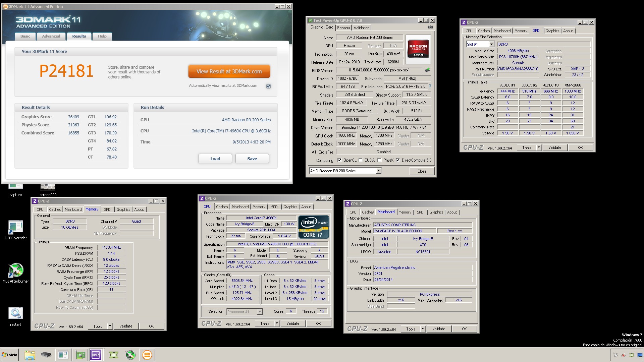644x362 pixels.
Task: Click the Bus Interface question mark help icon
Action: click(430, 86)
